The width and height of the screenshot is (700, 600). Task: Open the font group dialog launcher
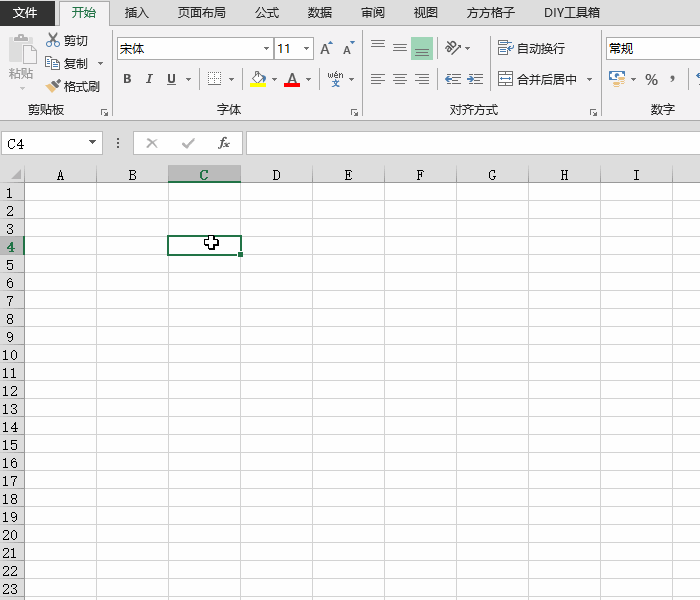point(354,112)
